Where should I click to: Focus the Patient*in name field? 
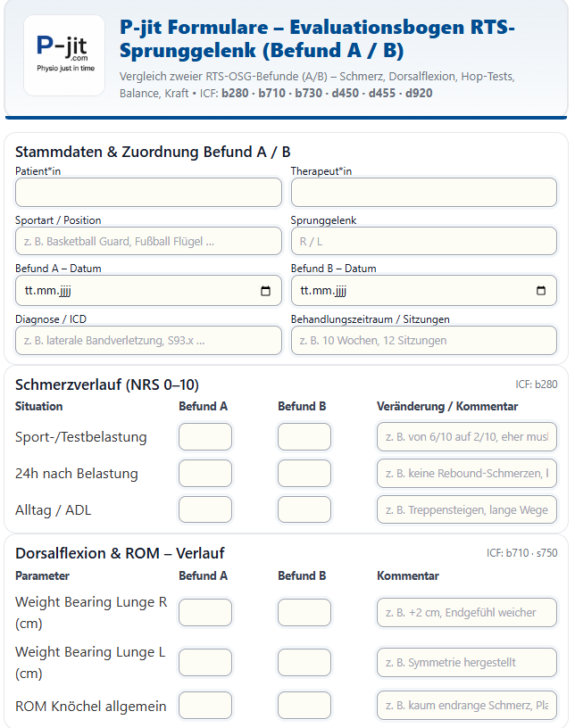(148, 192)
